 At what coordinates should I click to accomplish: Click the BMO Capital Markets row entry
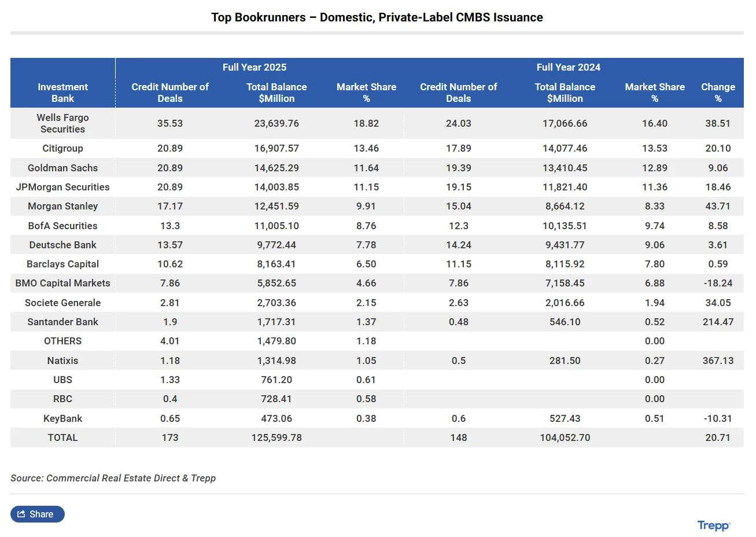(62, 283)
